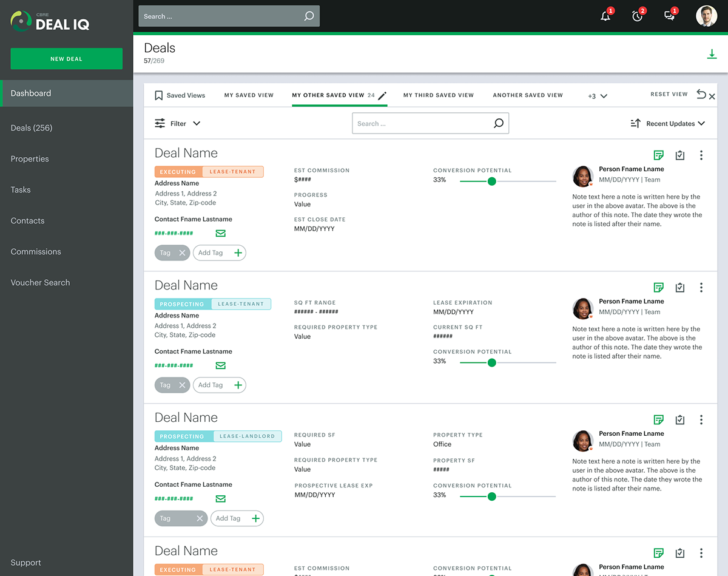Screen dimensions: 728x576
Task: Open the Recent Updates sort dropdown
Action: tap(675, 123)
